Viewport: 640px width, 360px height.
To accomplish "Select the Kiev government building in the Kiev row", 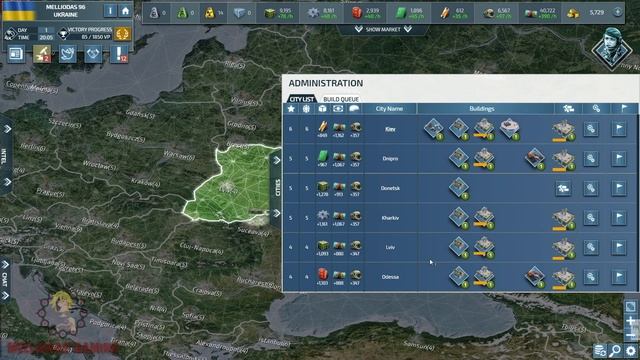I will (x=510, y=129).
